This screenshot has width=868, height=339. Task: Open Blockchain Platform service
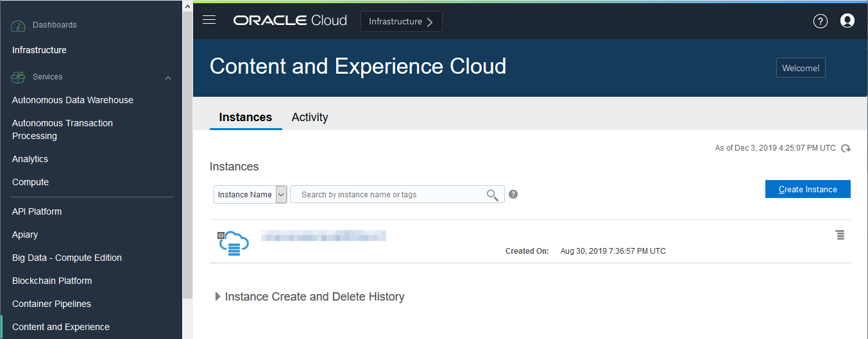(52, 281)
